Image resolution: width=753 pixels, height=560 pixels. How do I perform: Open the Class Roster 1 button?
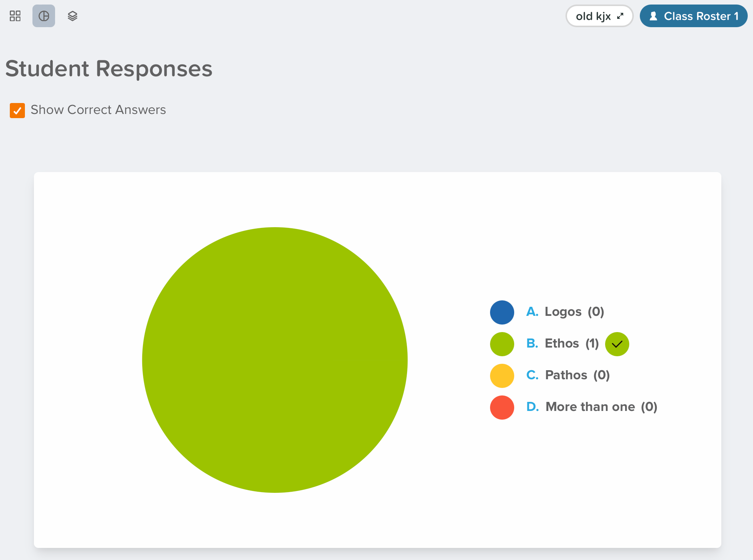693,16
